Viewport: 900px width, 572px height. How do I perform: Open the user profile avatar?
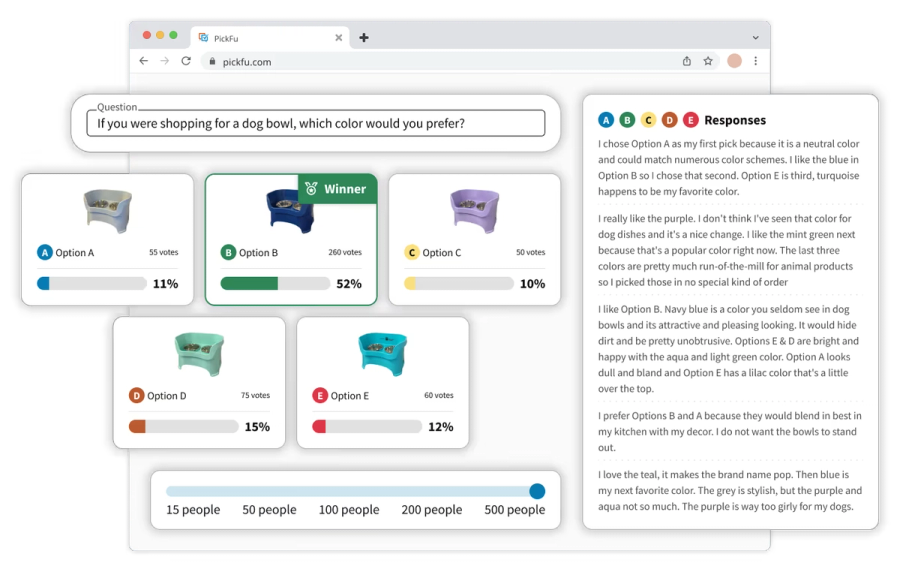pos(734,61)
